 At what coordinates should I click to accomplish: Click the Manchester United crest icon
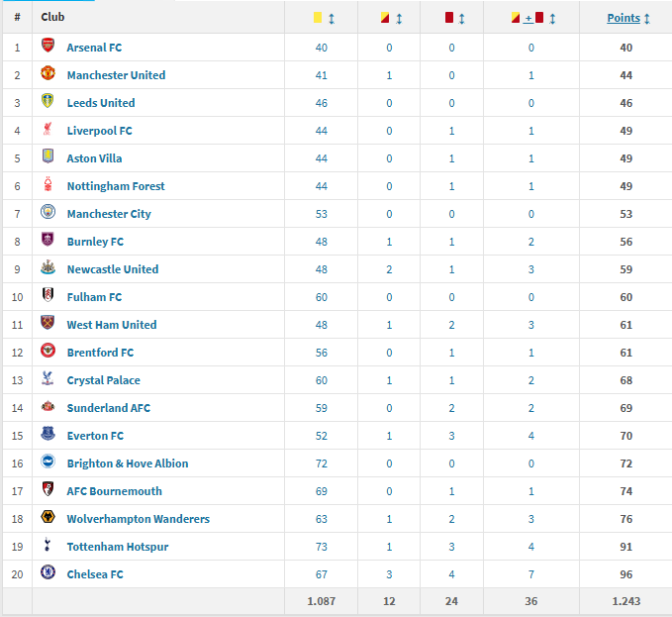[48, 74]
